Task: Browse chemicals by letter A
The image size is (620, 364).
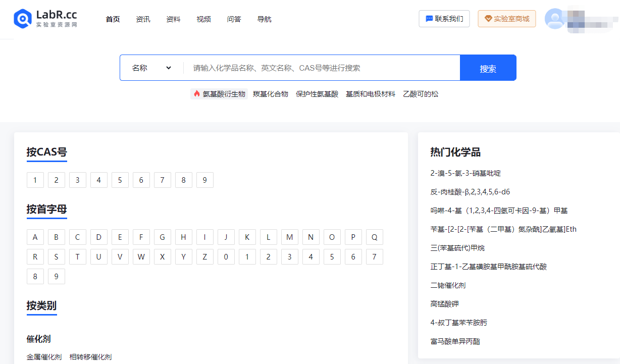Action: (x=35, y=237)
